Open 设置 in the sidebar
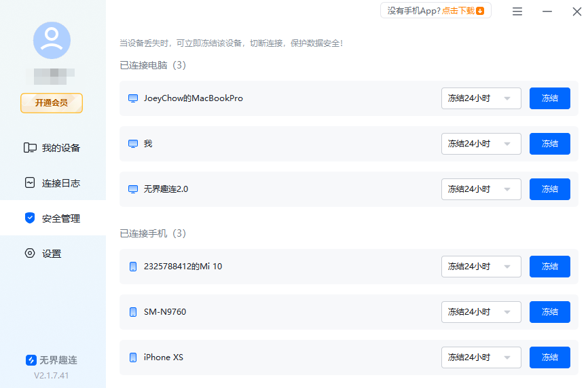Viewport: 588px width, 388px height. [53, 254]
